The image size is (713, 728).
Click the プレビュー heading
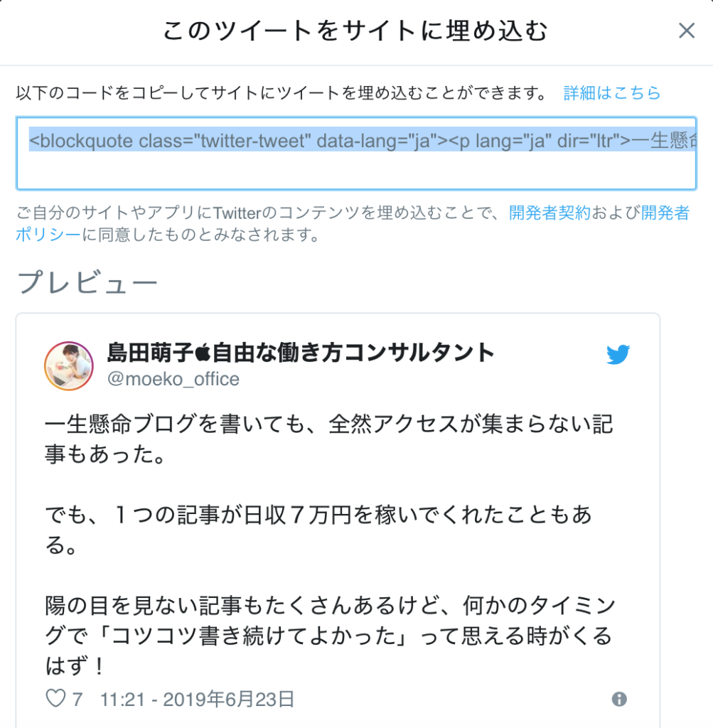coord(87,282)
